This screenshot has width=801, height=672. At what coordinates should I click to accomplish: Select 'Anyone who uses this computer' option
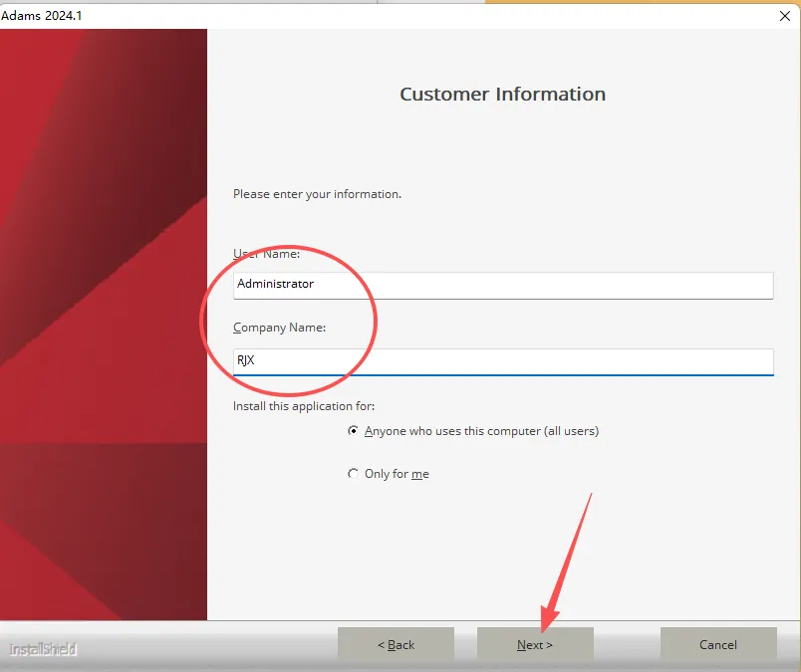pos(353,431)
